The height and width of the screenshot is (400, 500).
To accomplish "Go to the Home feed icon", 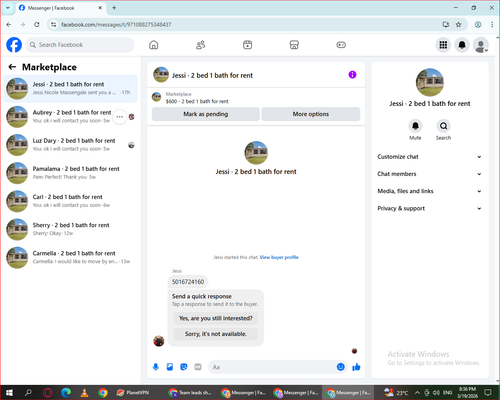I will 154,45.
